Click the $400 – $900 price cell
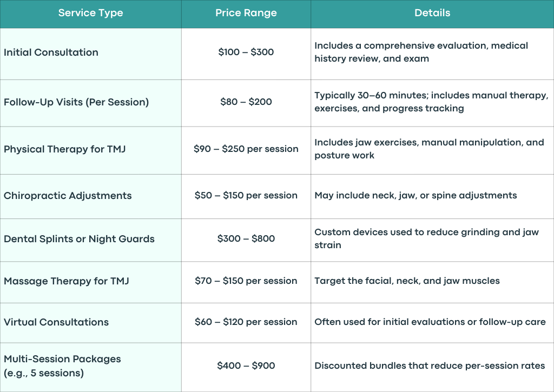 click(x=246, y=367)
